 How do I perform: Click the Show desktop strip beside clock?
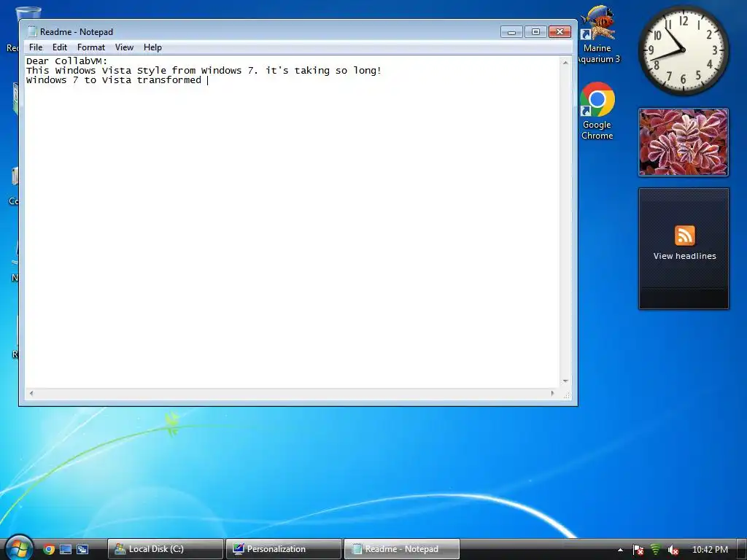[741, 550]
